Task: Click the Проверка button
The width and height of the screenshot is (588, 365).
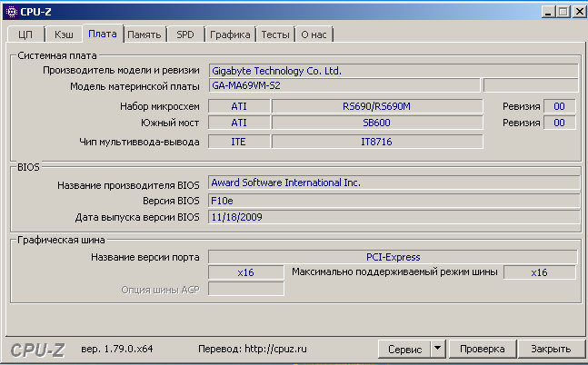Action: pyautogui.click(x=483, y=350)
